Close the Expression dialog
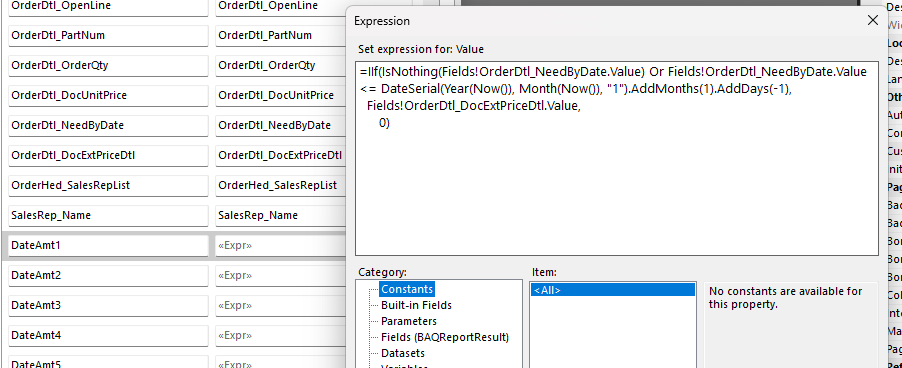Image resolution: width=902 pixels, height=368 pixels. 873,20
